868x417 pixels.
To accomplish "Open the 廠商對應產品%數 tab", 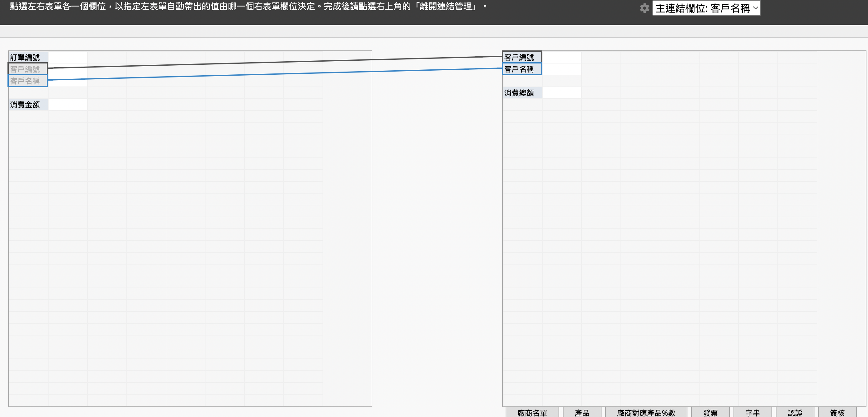I will point(646,412).
